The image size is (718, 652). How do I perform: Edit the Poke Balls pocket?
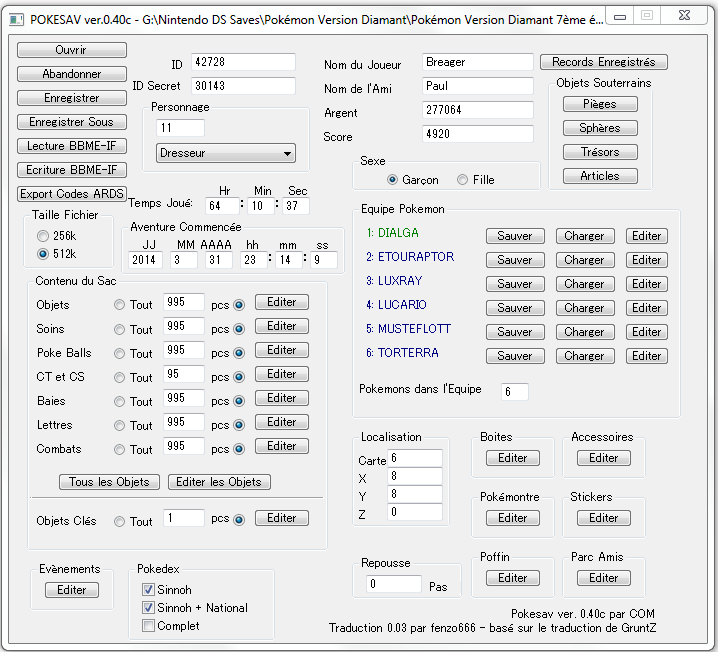(282, 350)
